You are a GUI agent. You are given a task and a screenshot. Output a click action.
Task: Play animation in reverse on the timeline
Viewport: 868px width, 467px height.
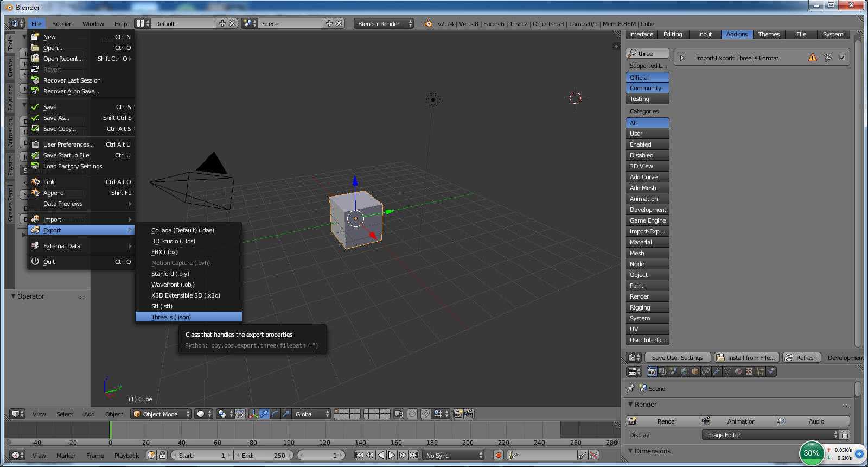pyautogui.click(x=381, y=455)
